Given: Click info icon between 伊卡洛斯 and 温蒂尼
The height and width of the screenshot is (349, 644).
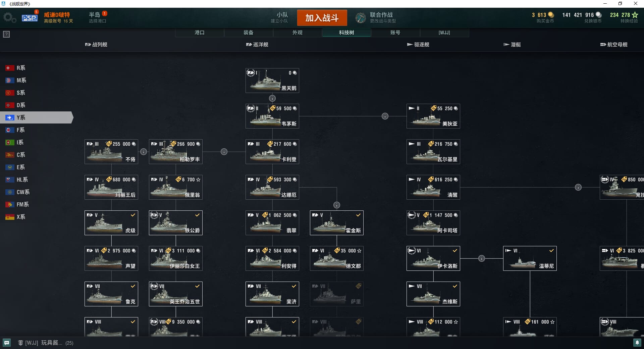Looking at the screenshot, I should (x=482, y=258).
